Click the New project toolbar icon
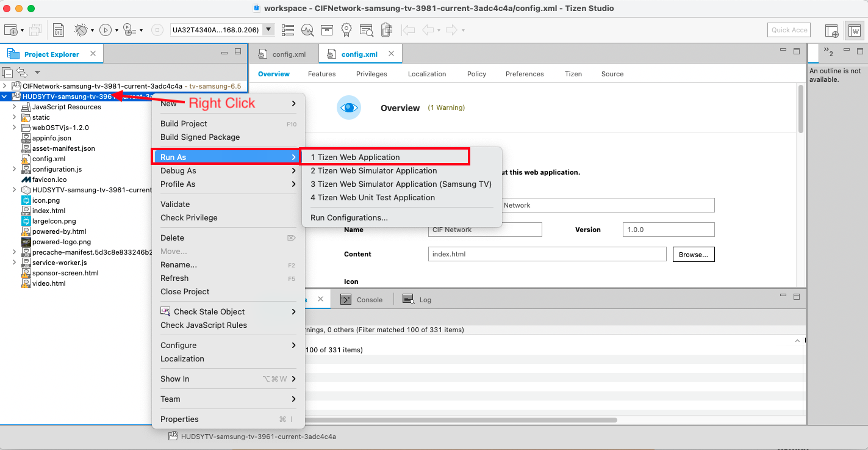The height and width of the screenshot is (450, 868). [x=10, y=30]
